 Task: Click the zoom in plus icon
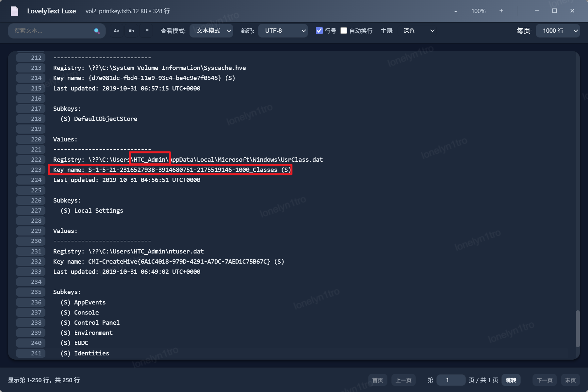[x=501, y=11]
